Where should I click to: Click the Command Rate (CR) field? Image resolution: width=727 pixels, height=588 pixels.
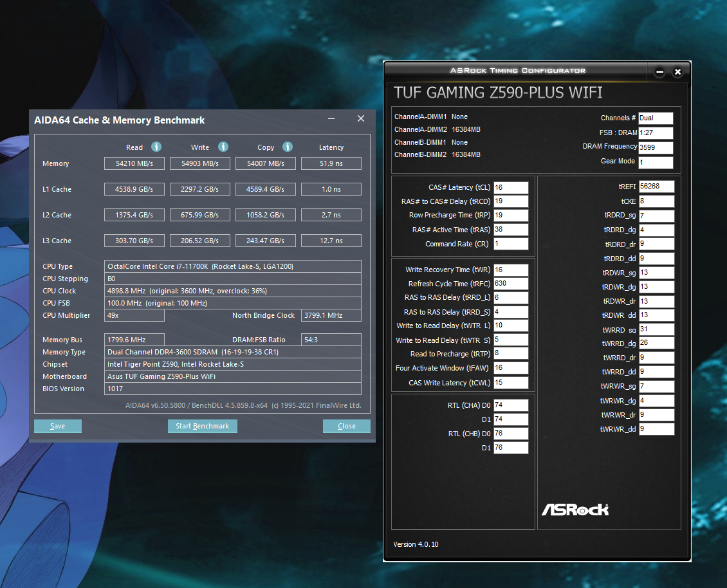[511, 243]
